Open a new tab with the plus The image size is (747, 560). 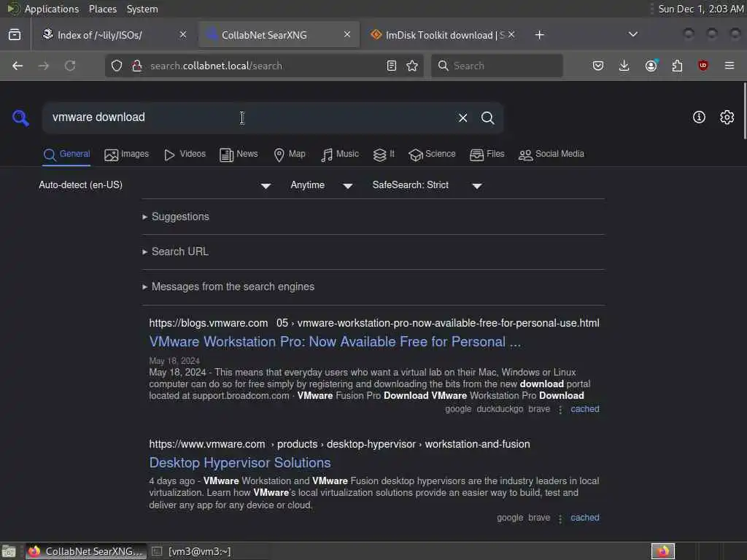pos(539,35)
